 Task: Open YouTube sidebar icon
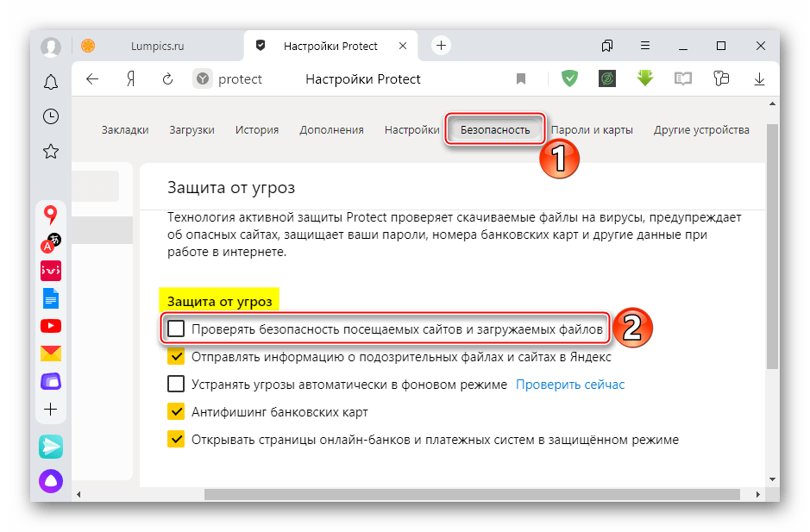51,327
